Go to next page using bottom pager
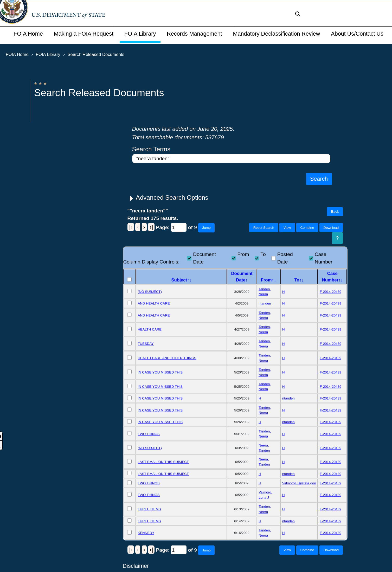392x572 pixels. coord(144,550)
